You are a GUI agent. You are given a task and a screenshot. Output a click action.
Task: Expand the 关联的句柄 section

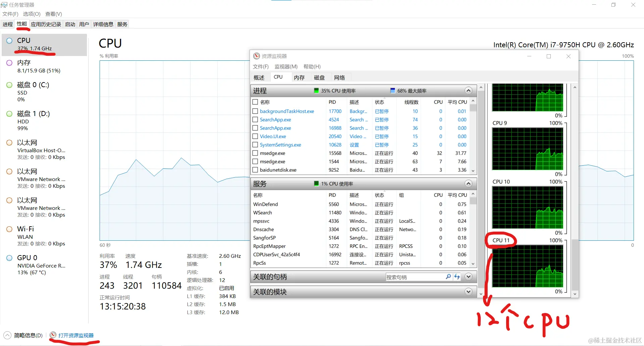469,277
